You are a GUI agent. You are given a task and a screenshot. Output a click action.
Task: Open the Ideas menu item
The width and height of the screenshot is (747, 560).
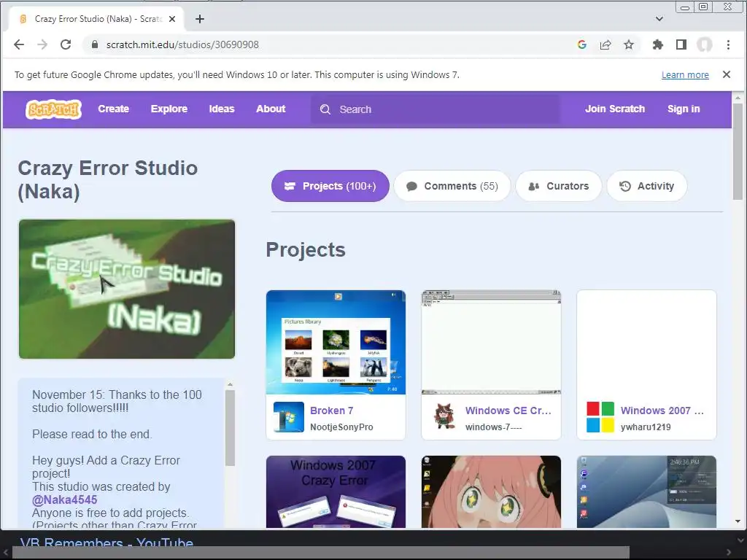tap(222, 109)
